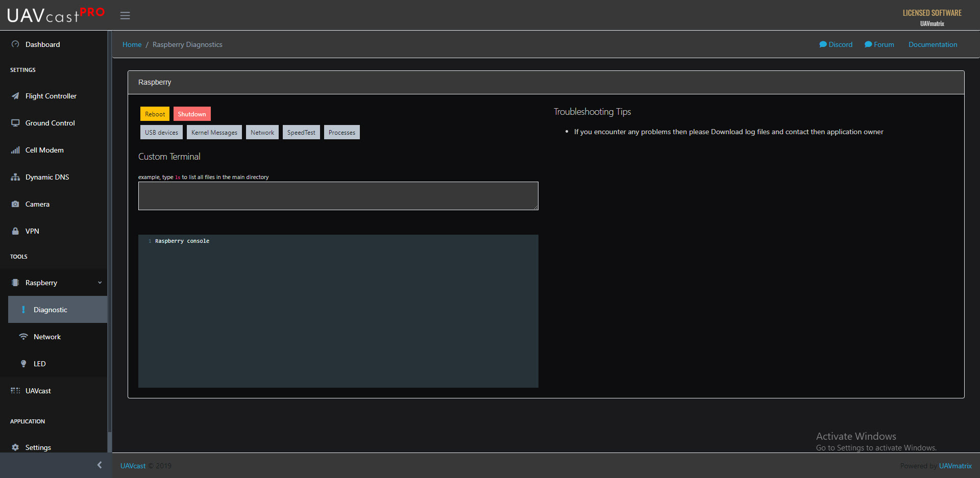Open UAVcast tools page
The width and height of the screenshot is (980, 478).
54,391
